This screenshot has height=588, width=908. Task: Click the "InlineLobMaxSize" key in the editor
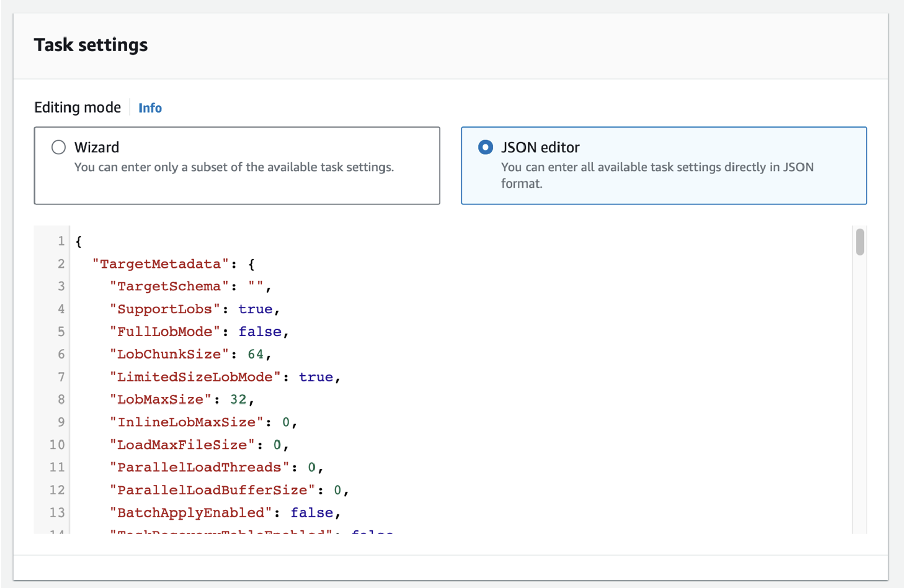187,422
